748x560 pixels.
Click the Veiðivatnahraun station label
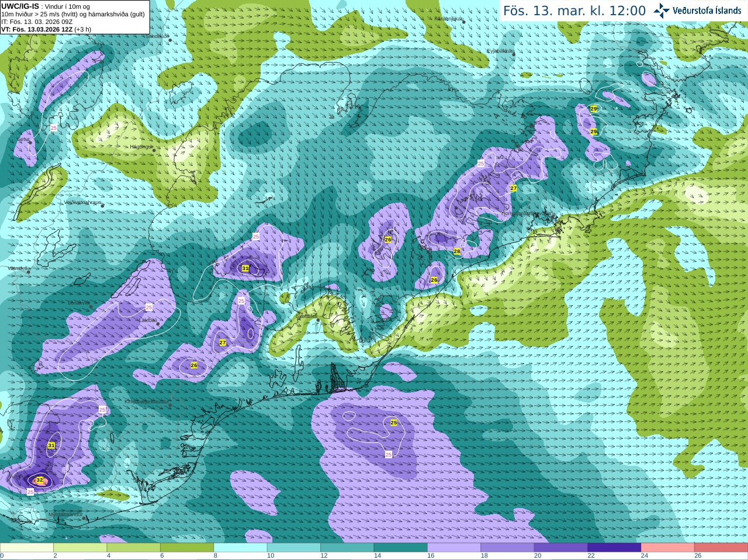tap(83, 202)
